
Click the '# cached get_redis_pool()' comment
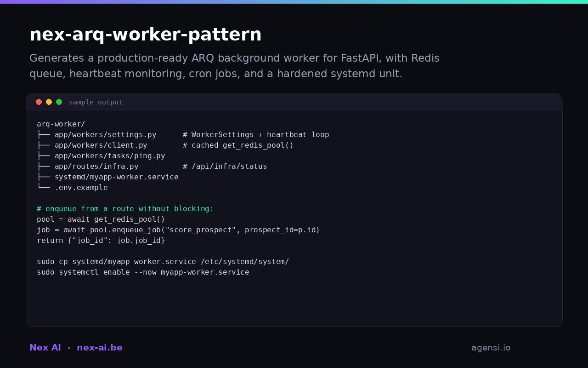tap(238, 145)
